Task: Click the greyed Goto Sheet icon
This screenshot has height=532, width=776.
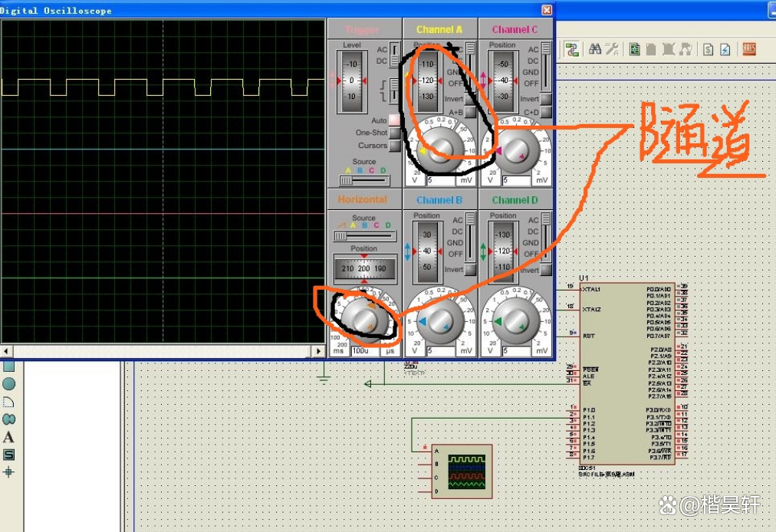Action: [686, 49]
